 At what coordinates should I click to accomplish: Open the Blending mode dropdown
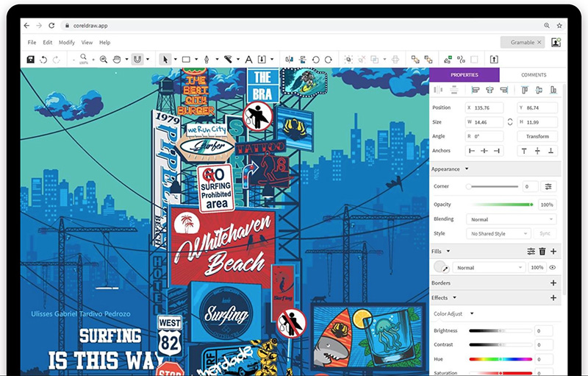pyautogui.click(x=511, y=219)
